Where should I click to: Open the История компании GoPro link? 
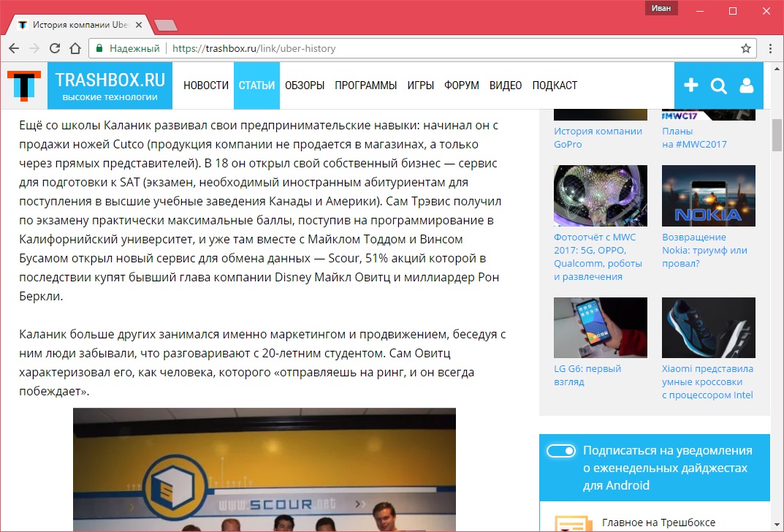click(x=598, y=137)
